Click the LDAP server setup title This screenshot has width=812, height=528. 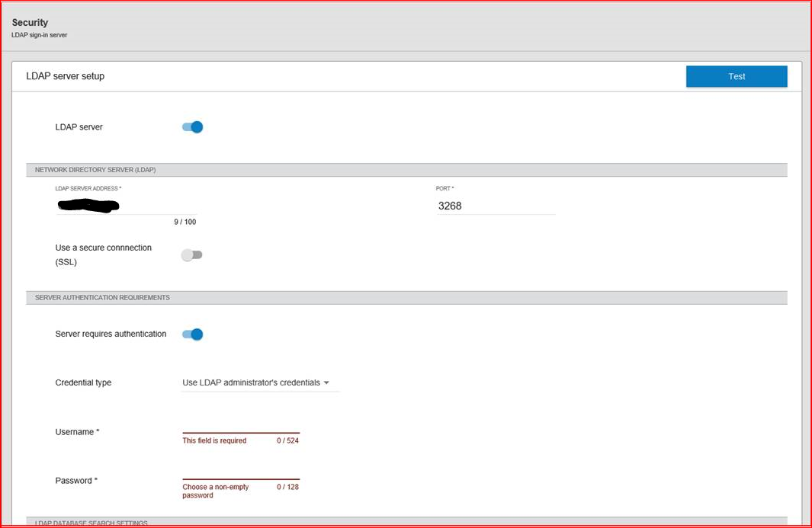click(x=65, y=76)
